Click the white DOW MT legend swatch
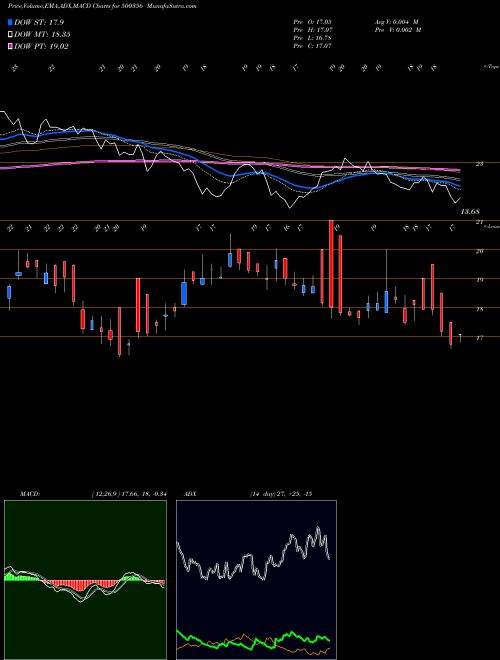500x660 pixels. (11, 35)
